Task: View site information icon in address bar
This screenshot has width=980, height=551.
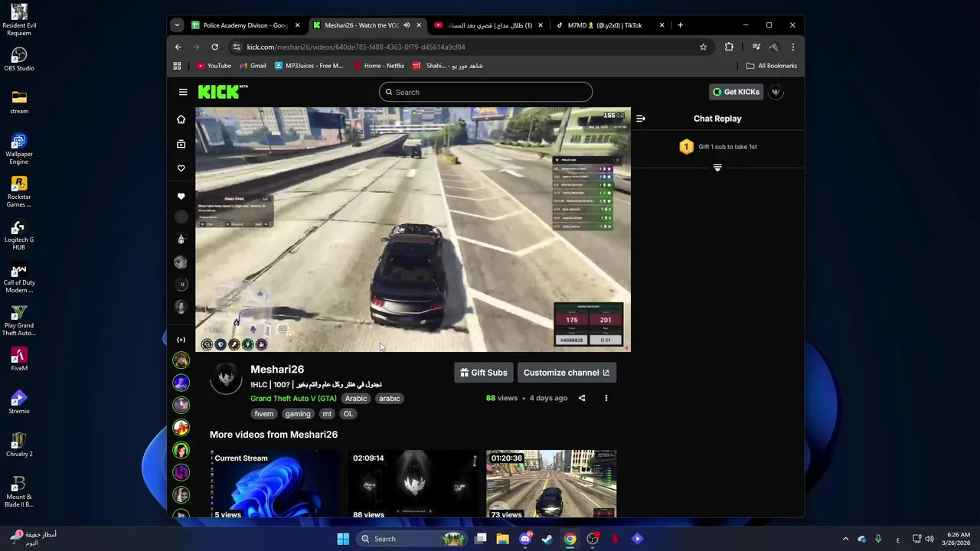Action: (237, 47)
